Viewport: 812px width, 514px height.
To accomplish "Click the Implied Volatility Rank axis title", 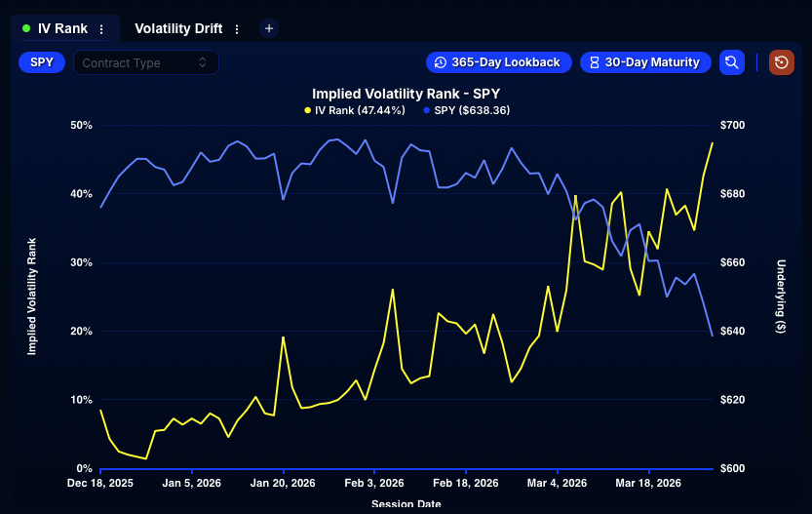I will [32, 297].
